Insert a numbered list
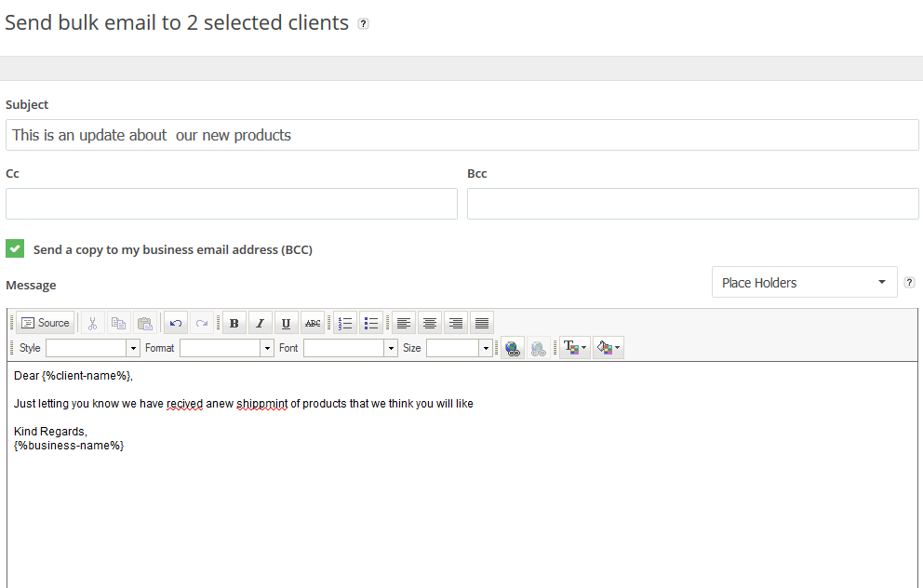923x588 pixels. 345,323
